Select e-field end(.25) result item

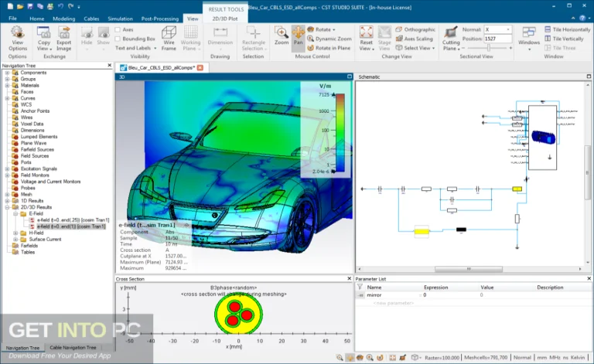pos(73,219)
